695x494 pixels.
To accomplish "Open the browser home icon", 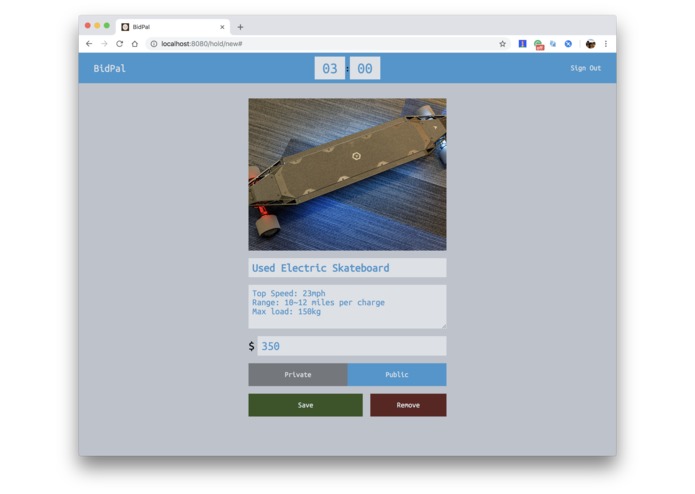I will (135, 44).
